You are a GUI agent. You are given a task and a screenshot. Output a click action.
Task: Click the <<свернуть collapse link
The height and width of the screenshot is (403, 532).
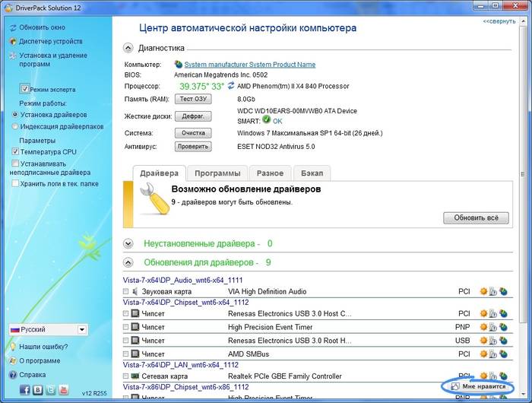499,21
